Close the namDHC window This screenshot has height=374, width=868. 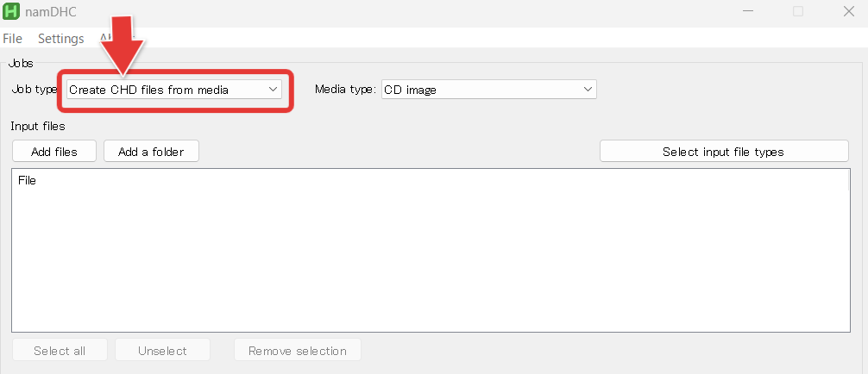coord(849,11)
